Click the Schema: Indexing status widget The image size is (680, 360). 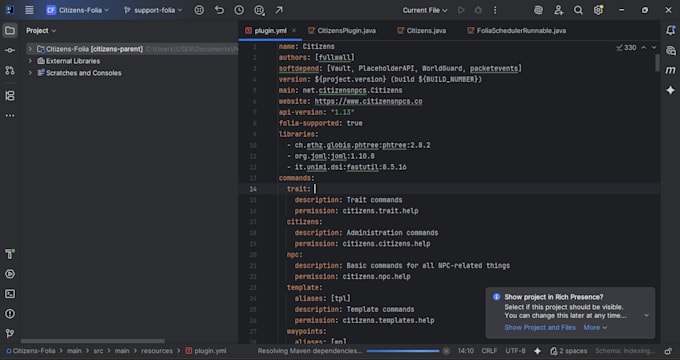point(625,351)
